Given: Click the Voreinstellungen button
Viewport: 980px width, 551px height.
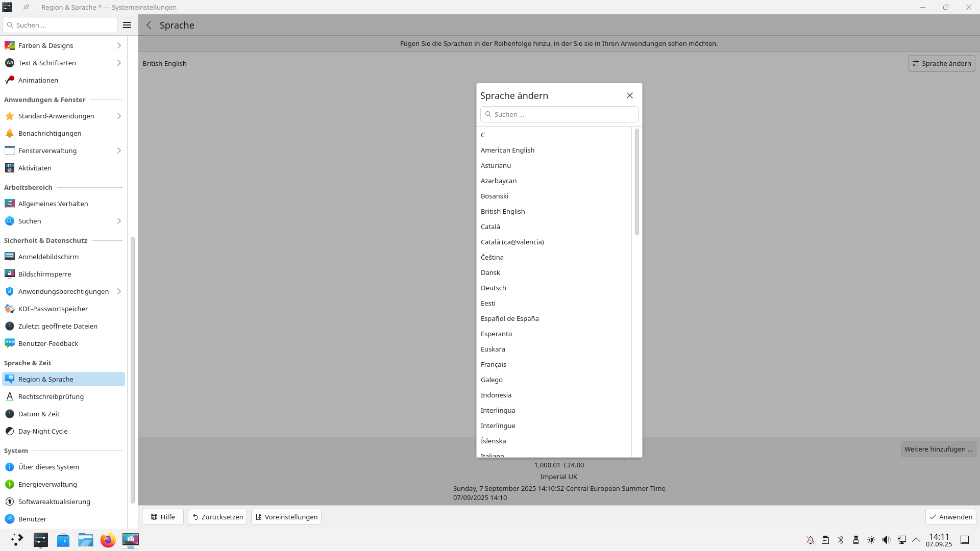Looking at the screenshot, I should click(286, 517).
